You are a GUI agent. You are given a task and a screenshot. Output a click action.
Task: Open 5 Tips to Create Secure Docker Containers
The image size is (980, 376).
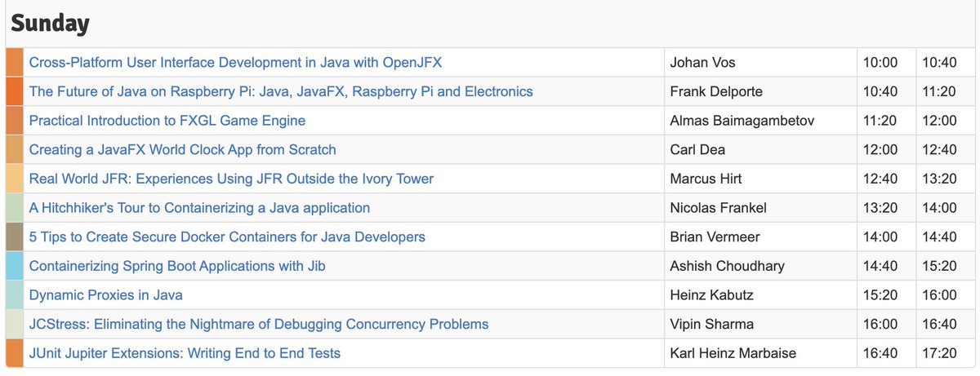click(x=227, y=237)
